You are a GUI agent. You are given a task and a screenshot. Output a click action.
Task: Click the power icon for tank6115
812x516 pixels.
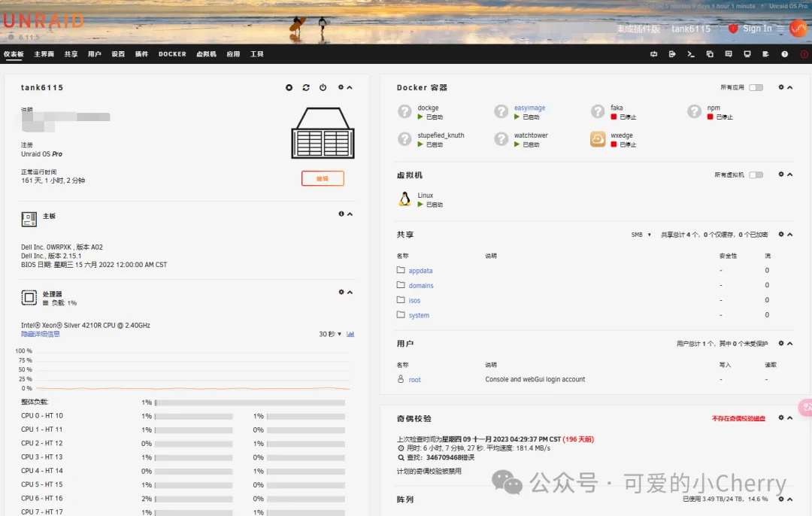[x=323, y=88]
